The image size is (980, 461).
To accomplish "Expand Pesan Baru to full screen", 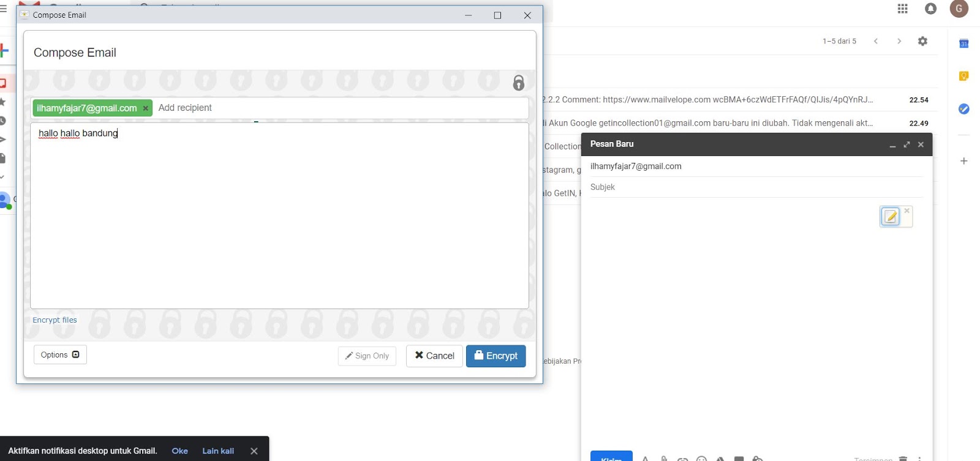I will (x=907, y=144).
